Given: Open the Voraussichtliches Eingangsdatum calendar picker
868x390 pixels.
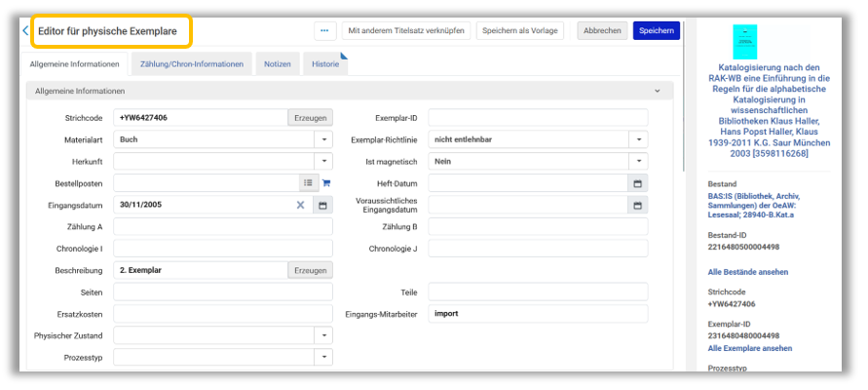Looking at the screenshot, I should [638, 205].
